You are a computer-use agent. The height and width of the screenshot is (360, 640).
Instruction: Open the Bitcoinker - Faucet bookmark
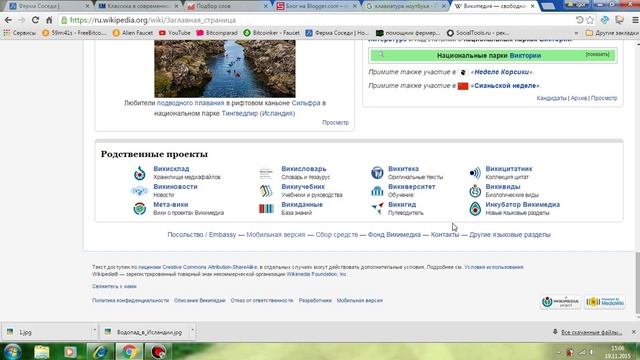point(271,33)
